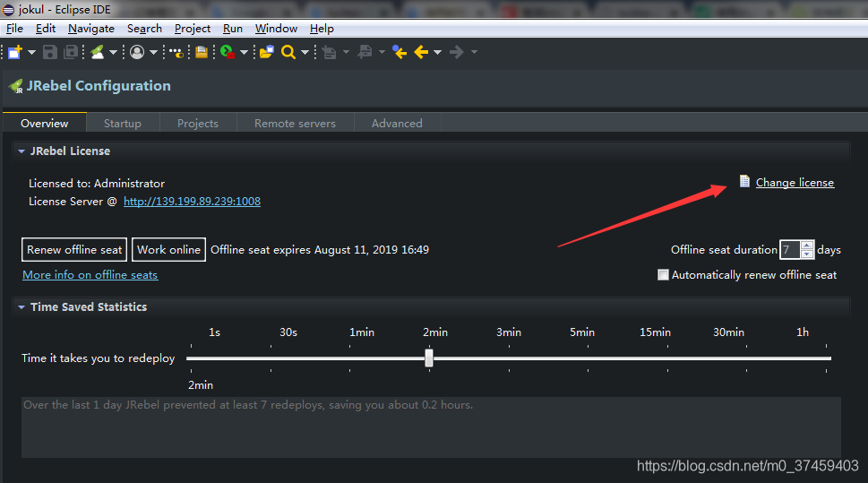
Task: Click the redeploy time slider handle
Action: coord(429,358)
